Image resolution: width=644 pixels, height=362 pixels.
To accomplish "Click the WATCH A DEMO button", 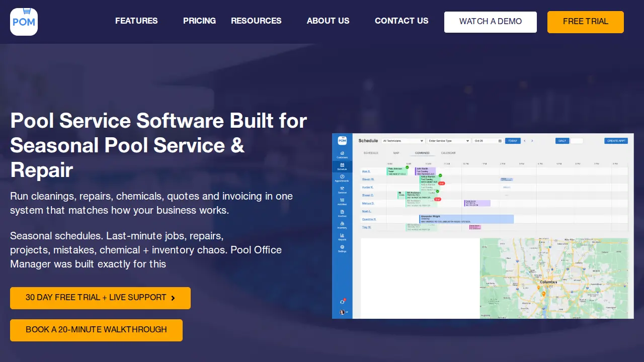I will pyautogui.click(x=491, y=22).
